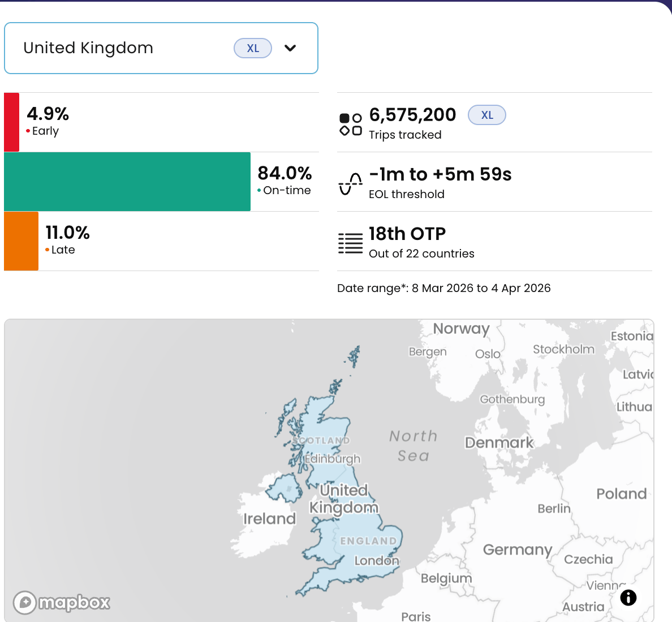Click the Mapbox logo
This screenshot has height=622, width=672.
[x=62, y=602]
